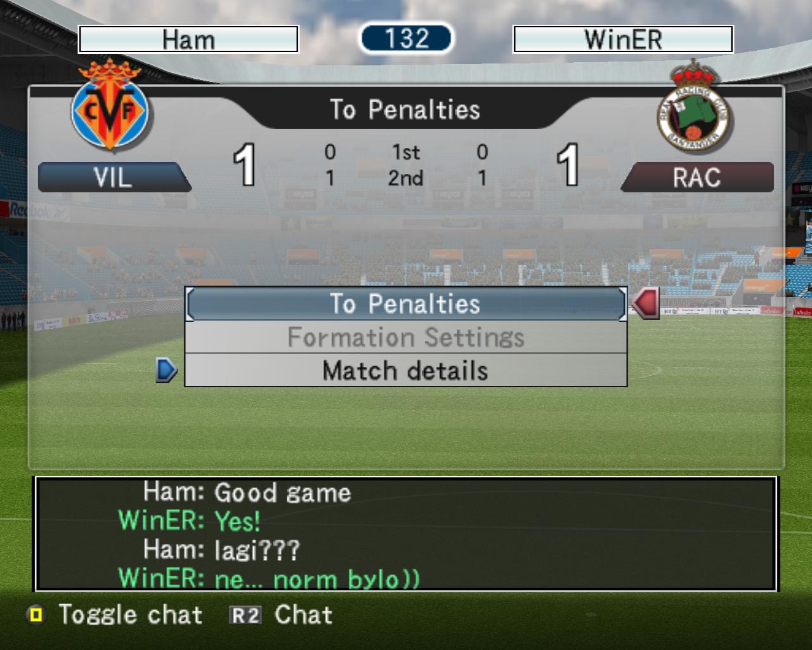
Task: Click the R2 button icon
Action: pos(246,615)
